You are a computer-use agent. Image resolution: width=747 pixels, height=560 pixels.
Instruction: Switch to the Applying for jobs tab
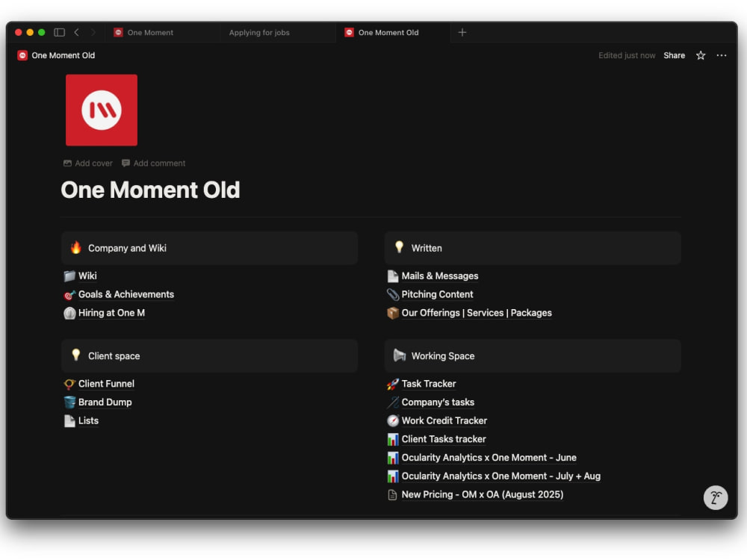tap(259, 32)
